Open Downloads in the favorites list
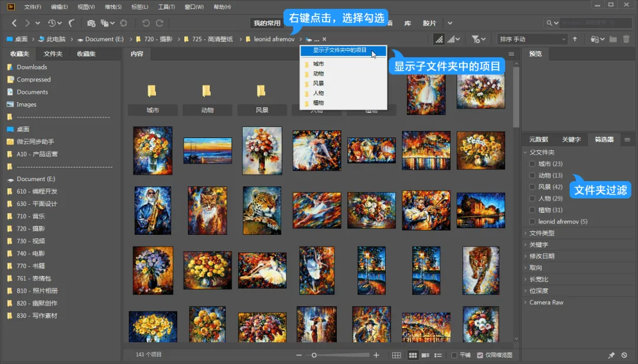Viewport: 638px width, 364px height. (32, 67)
